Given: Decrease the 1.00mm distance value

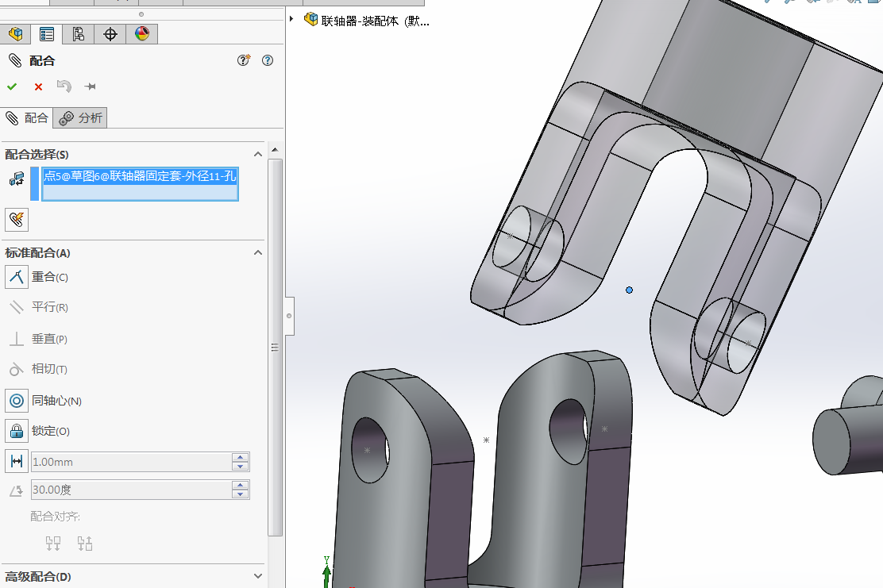Looking at the screenshot, I should (x=241, y=467).
